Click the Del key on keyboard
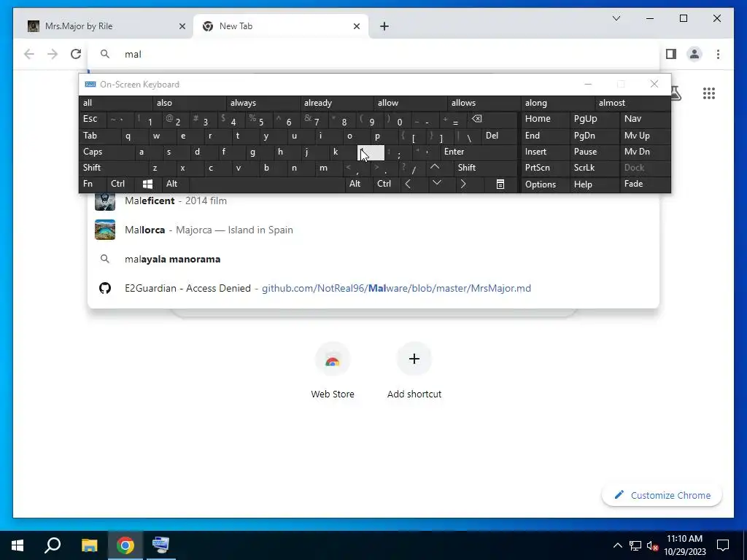Image resolution: width=747 pixels, height=560 pixels. (x=499, y=136)
